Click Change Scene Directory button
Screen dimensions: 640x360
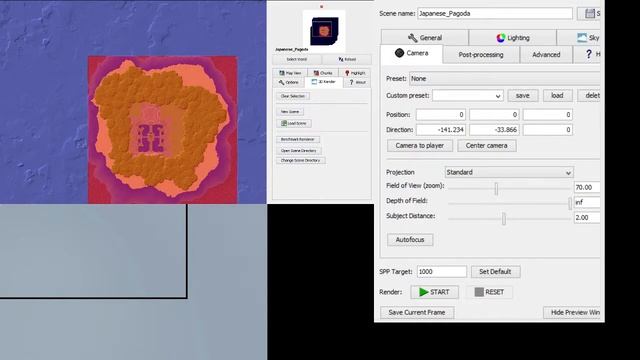coord(300,160)
